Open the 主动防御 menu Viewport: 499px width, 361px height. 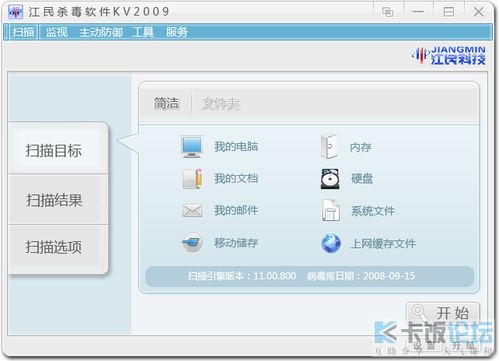click(101, 32)
